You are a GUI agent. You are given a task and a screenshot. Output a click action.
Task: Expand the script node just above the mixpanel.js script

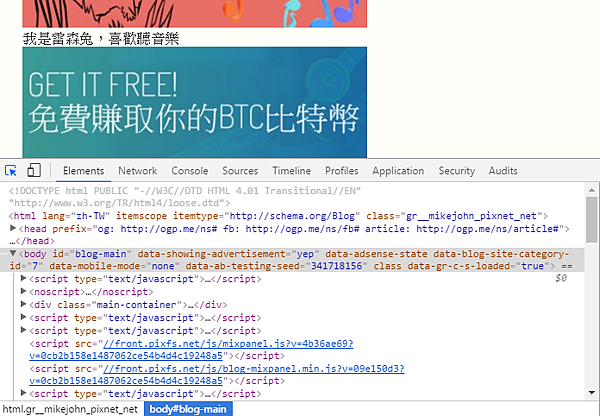[x=23, y=330]
